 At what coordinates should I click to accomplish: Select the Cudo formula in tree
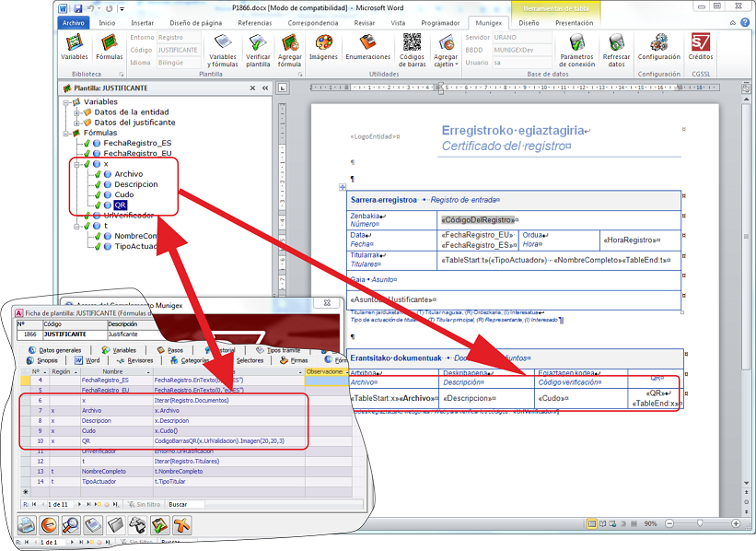[x=124, y=195]
